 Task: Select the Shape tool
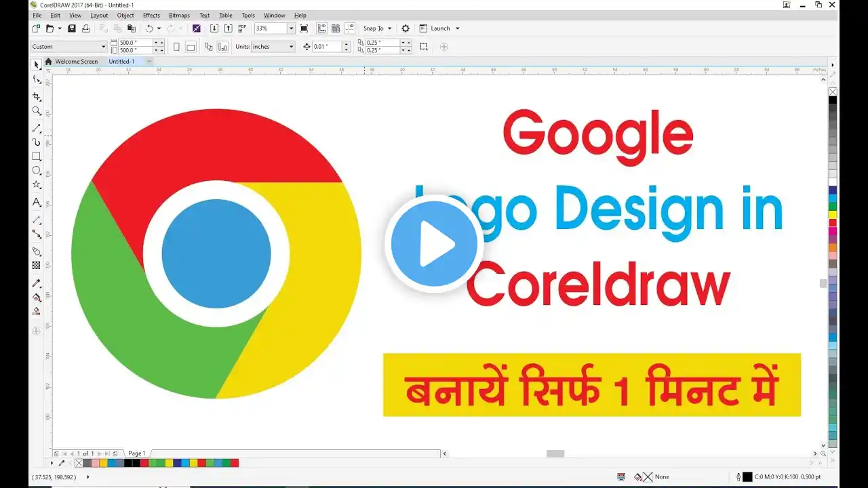(x=37, y=80)
